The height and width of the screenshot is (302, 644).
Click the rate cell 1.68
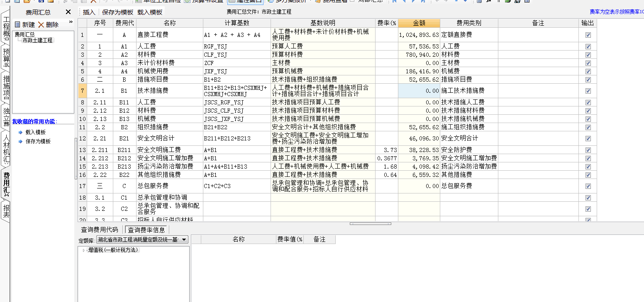click(387, 167)
